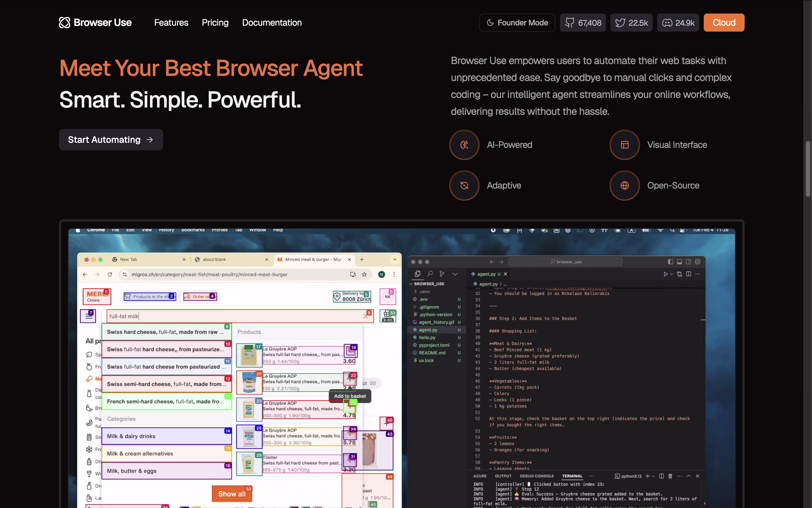Screen dimensions: 812x508
Task: Open a new Chrome tab with the plus icon
Action: pyautogui.click(x=362, y=259)
